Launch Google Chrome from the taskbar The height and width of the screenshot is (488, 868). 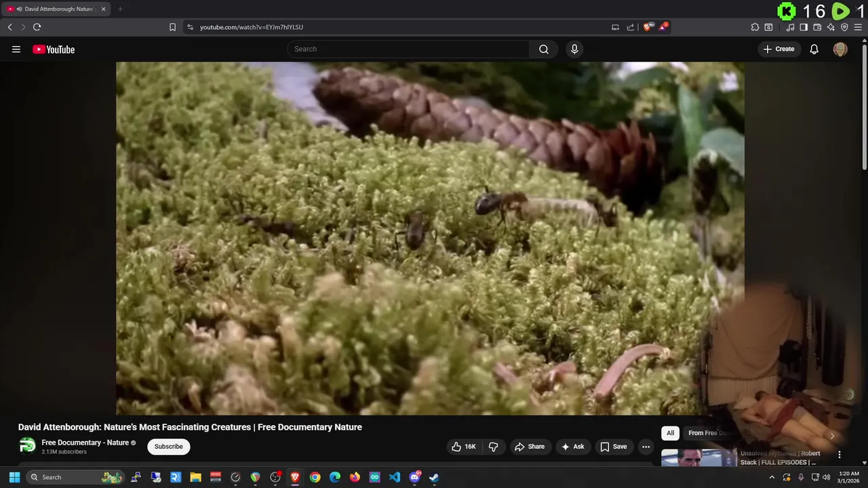[x=315, y=477]
